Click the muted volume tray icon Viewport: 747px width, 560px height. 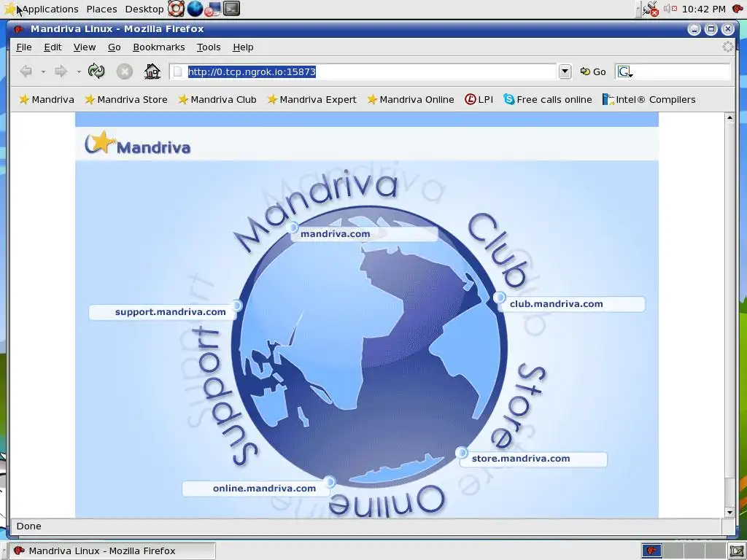[x=671, y=9]
